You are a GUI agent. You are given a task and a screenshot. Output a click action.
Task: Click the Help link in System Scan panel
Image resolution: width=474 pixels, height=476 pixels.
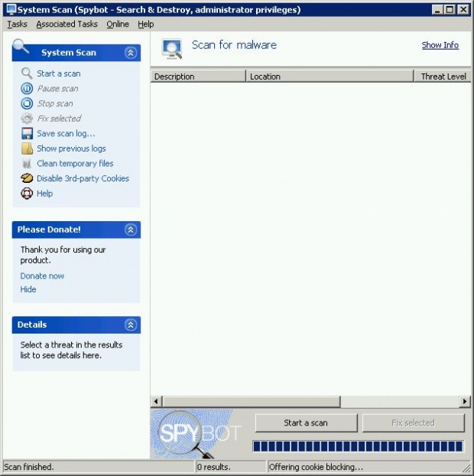(44, 194)
